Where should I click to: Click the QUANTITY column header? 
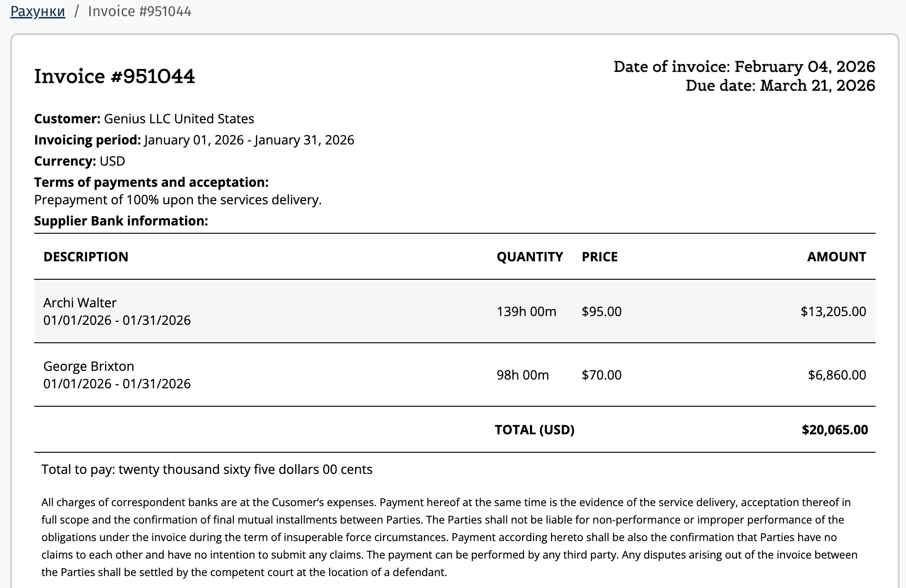pyautogui.click(x=529, y=257)
